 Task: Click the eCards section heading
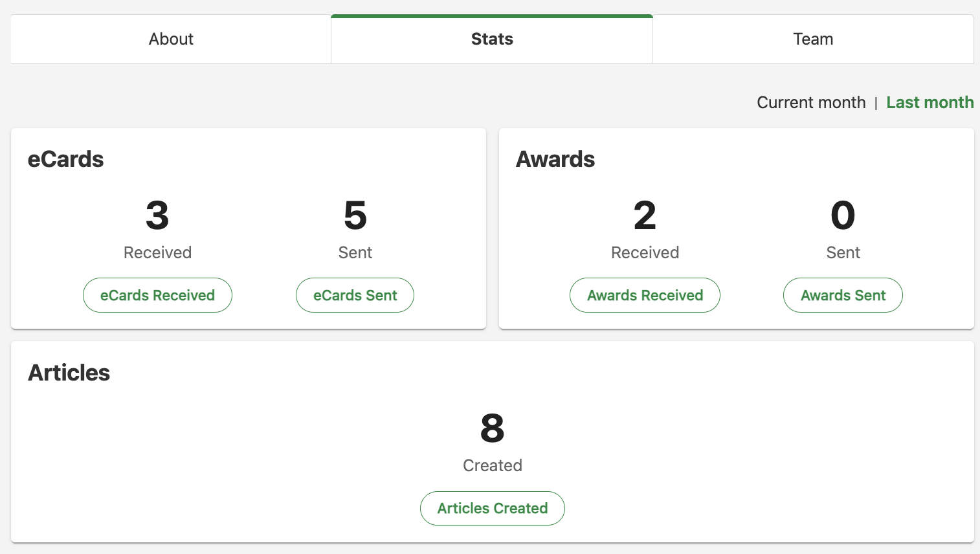65,159
